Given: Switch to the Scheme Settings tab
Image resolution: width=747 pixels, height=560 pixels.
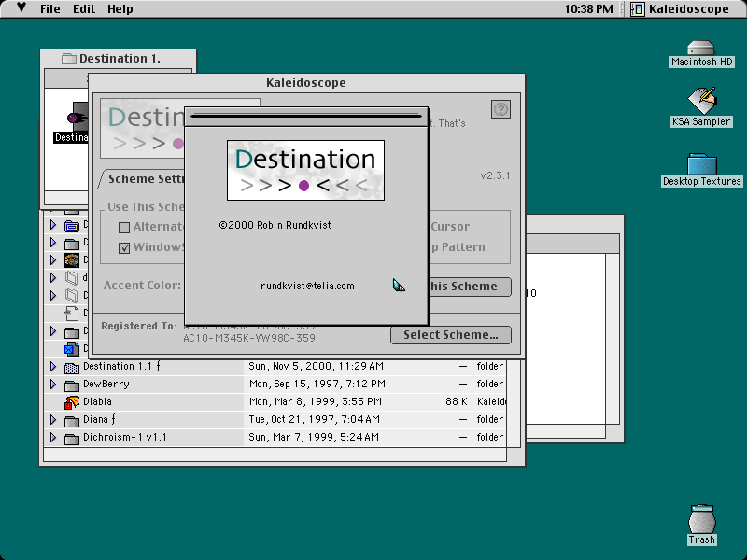Looking at the screenshot, I should (x=142, y=179).
